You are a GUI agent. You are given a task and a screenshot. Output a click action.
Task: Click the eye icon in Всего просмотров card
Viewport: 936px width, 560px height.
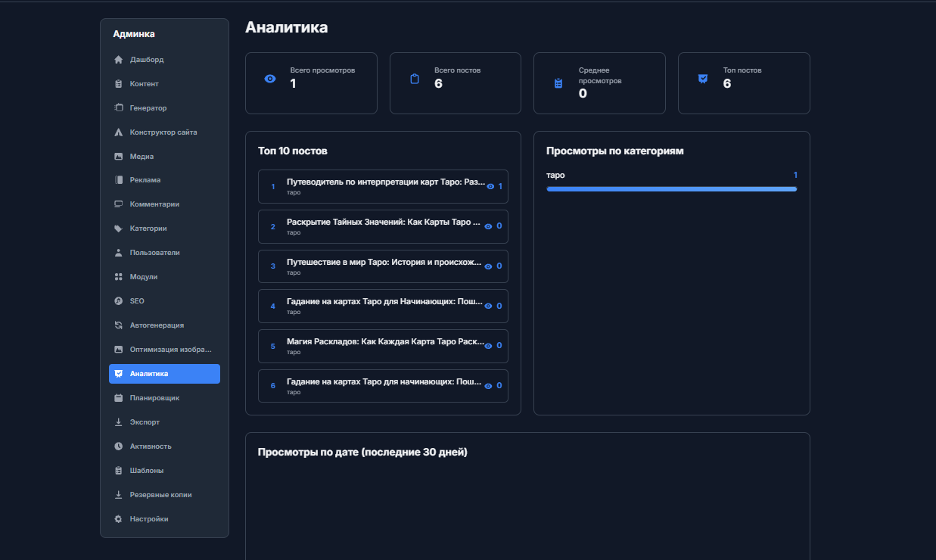pyautogui.click(x=270, y=79)
